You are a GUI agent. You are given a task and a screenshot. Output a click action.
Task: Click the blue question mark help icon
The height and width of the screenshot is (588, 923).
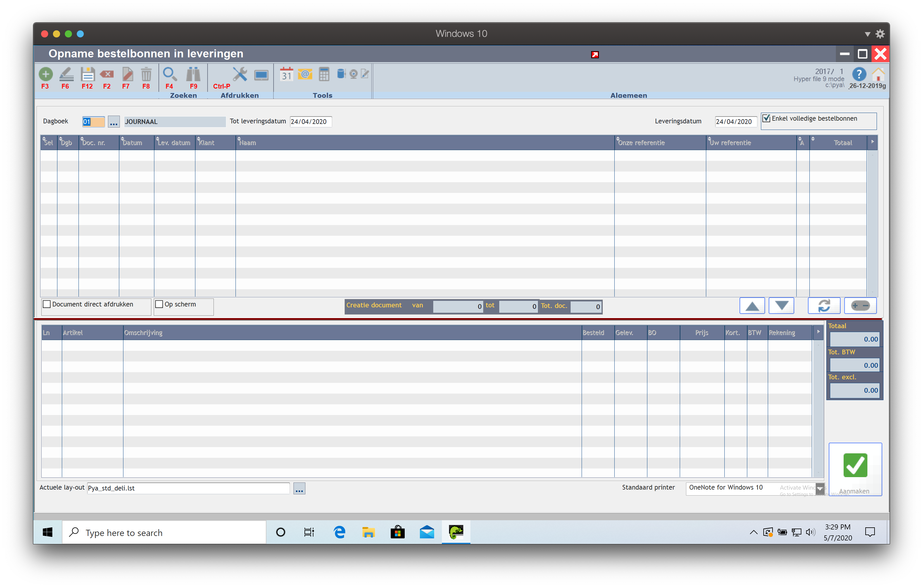pyautogui.click(x=858, y=74)
